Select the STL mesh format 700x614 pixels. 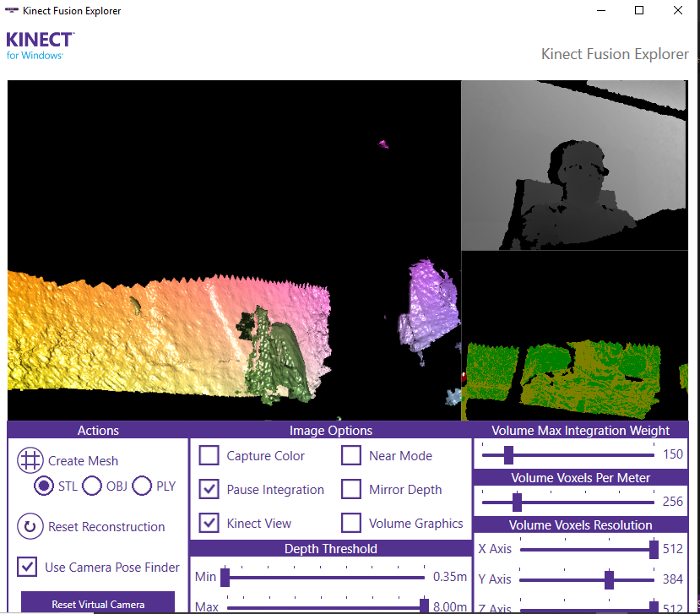click(44, 486)
